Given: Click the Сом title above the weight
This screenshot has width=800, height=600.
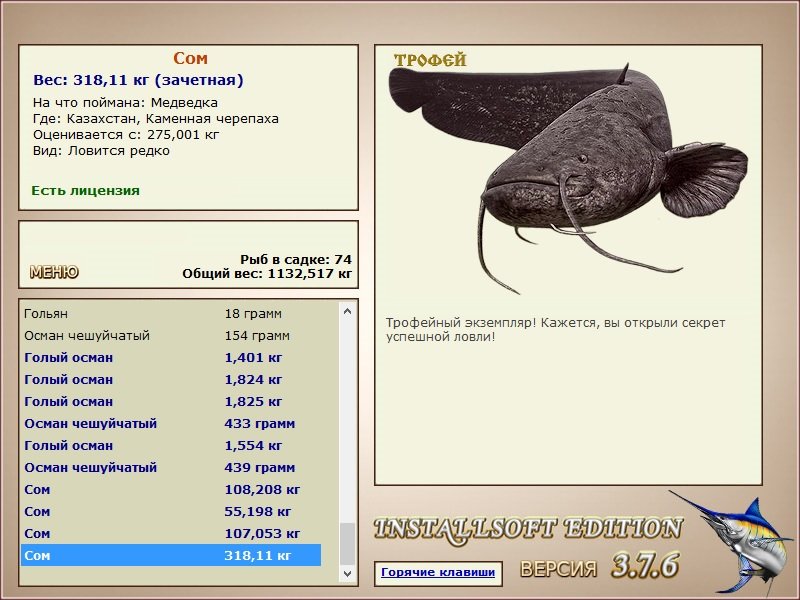Looking at the screenshot, I should click(190, 58).
